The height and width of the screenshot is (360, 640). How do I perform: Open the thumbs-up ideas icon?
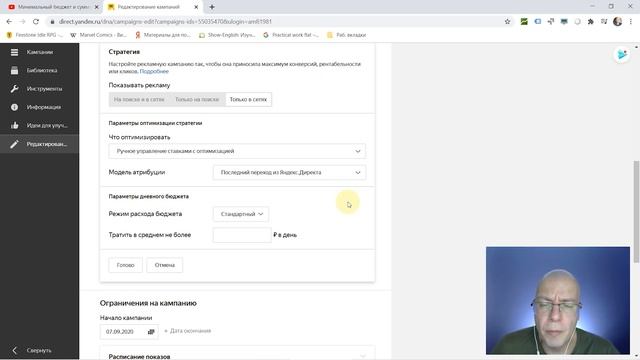coord(14,125)
